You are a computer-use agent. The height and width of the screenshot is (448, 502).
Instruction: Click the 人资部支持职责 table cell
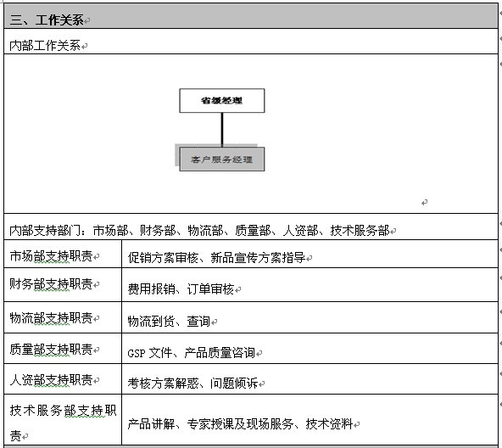[63, 379]
